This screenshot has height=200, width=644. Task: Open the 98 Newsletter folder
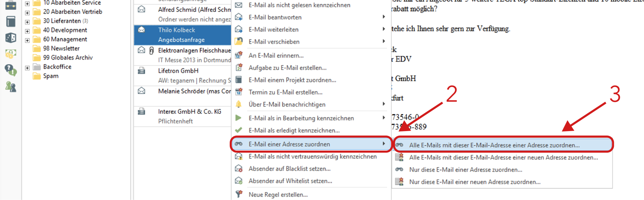pyautogui.click(x=61, y=48)
